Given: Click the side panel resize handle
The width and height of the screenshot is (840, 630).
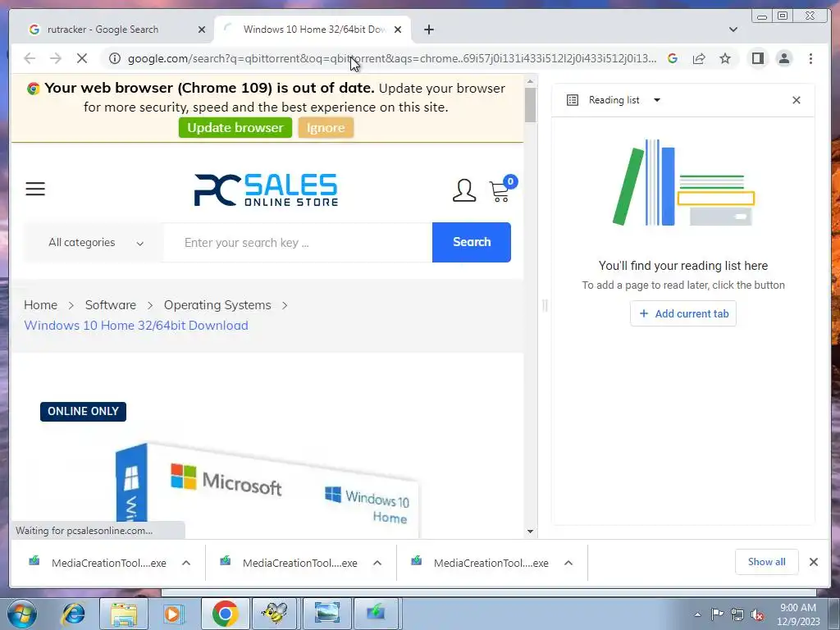Looking at the screenshot, I should [x=545, y=305].
